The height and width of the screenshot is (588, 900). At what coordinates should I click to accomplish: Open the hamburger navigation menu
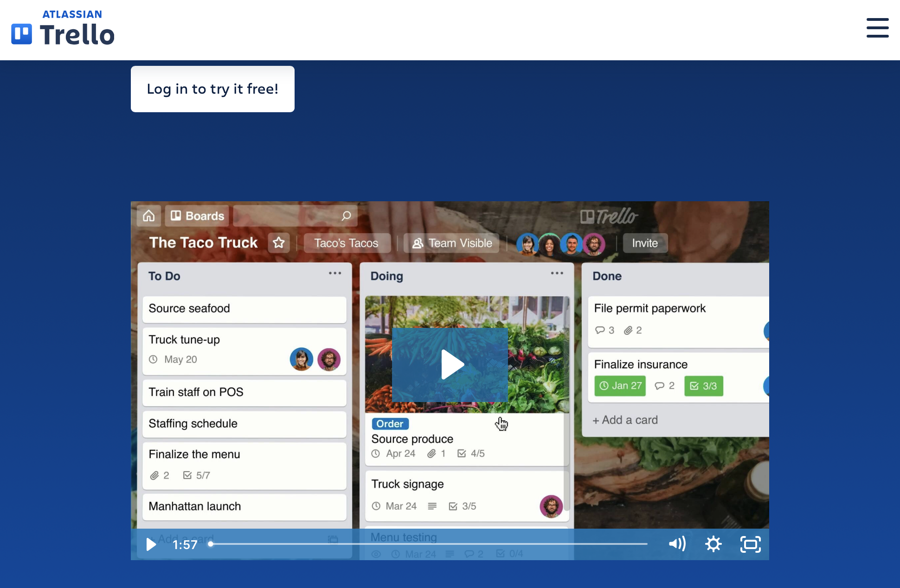point(877,28)
